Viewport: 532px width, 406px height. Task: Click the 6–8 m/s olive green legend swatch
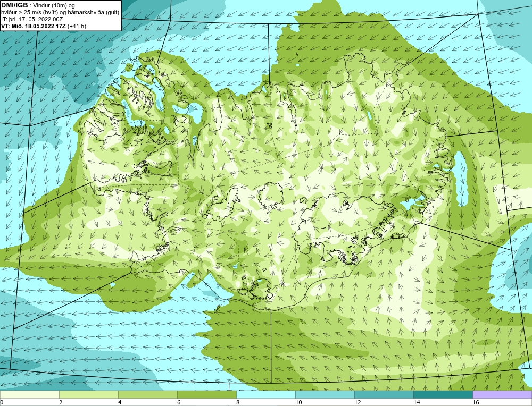coord(206,394)
